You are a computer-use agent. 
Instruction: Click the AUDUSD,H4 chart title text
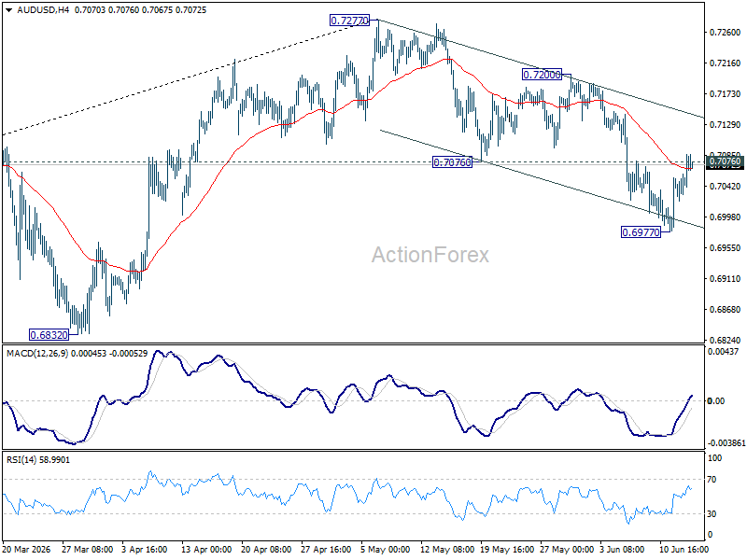[42, 10]
